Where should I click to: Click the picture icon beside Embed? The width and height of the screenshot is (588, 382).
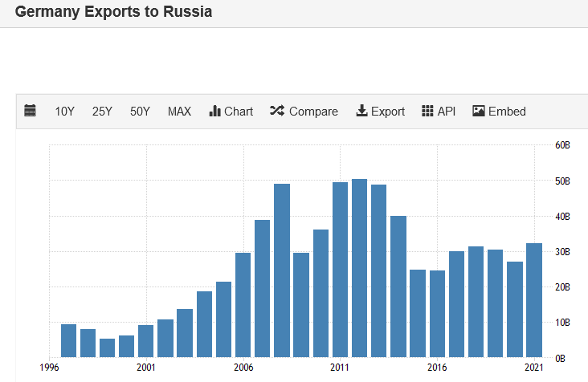479,111
